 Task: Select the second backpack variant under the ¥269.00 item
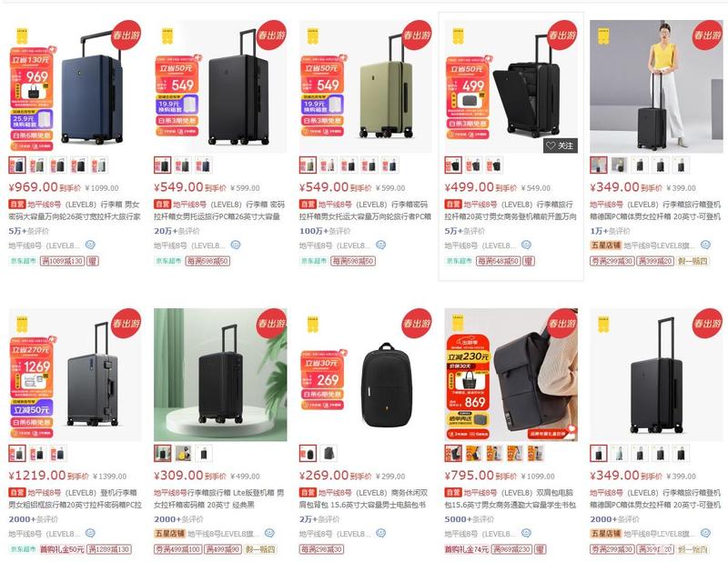click(329, 453)
